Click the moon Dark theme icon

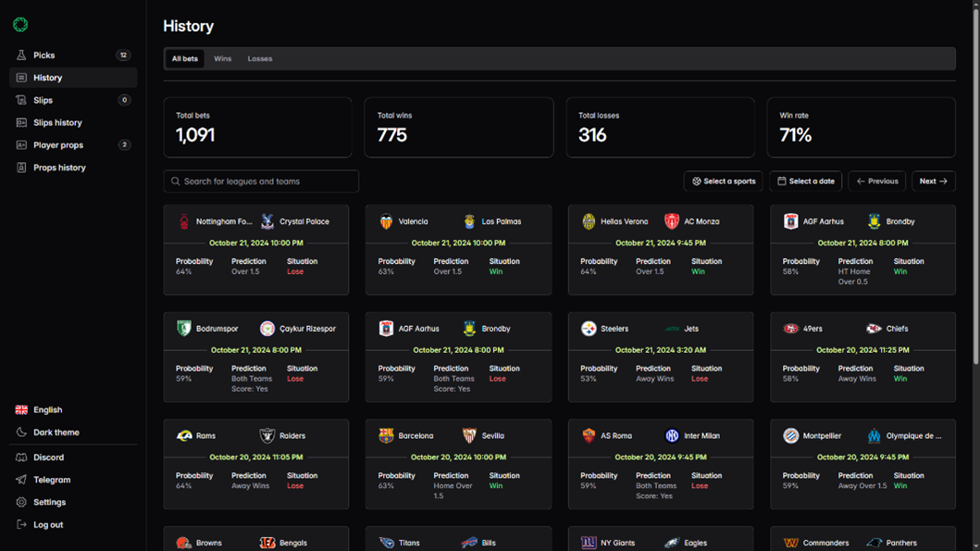point(21,432)
